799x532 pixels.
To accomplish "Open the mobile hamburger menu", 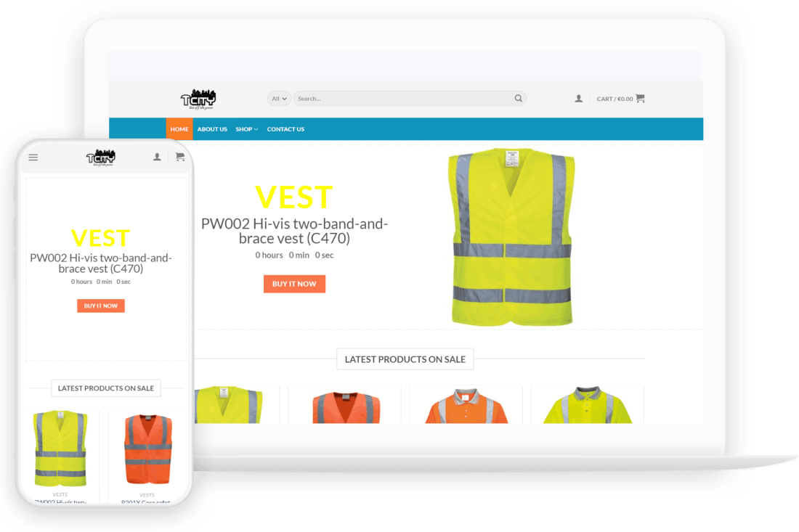I will (33, 157).
